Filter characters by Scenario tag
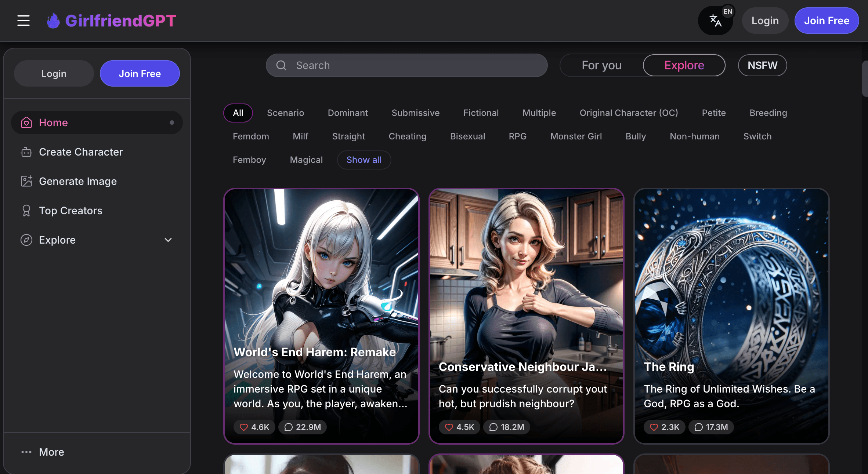Image resolution: width=868 pixels, height=474 pixels. [x=285, y=113]
